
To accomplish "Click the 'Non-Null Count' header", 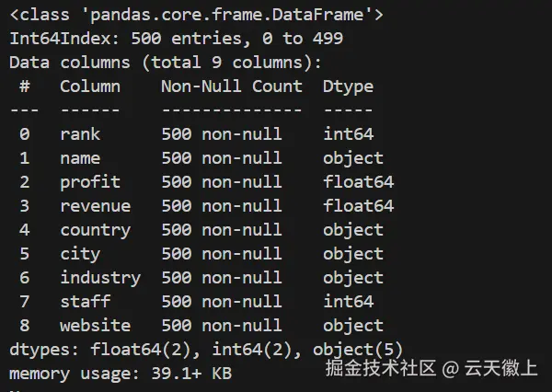I will coord(231,86).
